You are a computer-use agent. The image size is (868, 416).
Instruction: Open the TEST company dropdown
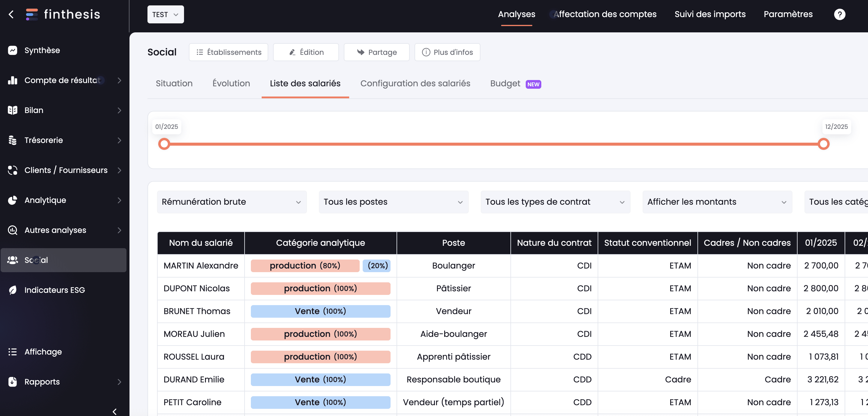(165, 14)
